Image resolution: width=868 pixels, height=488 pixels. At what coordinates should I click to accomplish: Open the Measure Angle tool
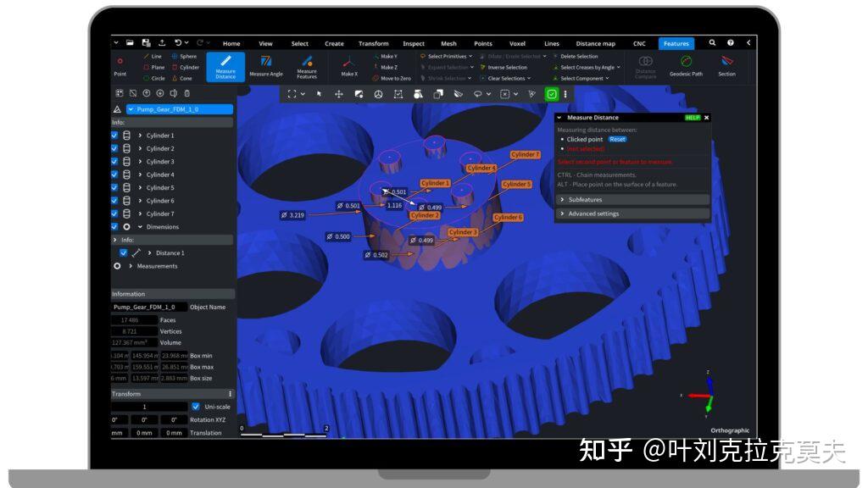[x=265, y=66]
